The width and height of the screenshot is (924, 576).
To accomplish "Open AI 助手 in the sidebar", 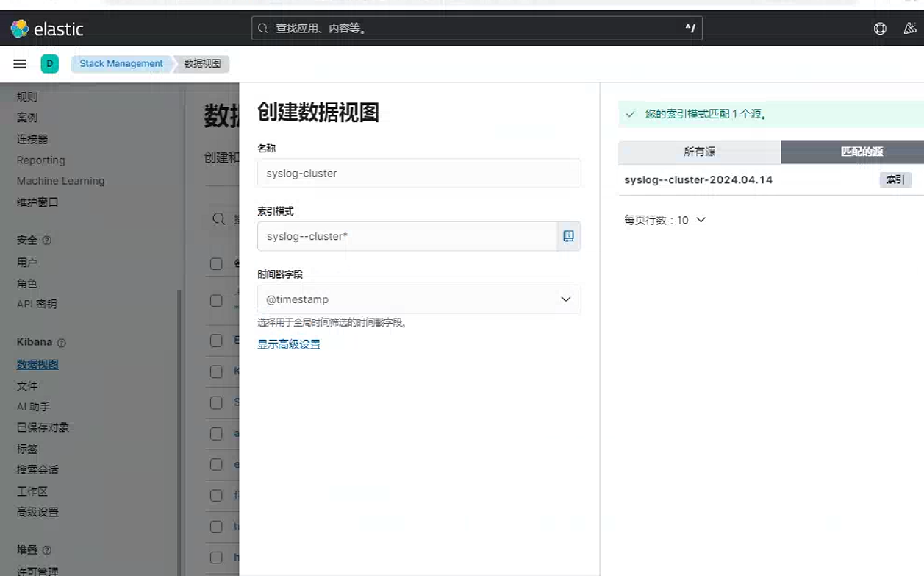I will 34,407.
